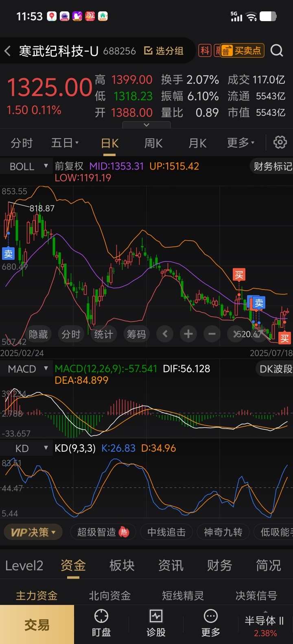Tap the 科 badge icon
Image resolution: width=293 pixels, height=644 pixels.
click(x=205, y=50)
